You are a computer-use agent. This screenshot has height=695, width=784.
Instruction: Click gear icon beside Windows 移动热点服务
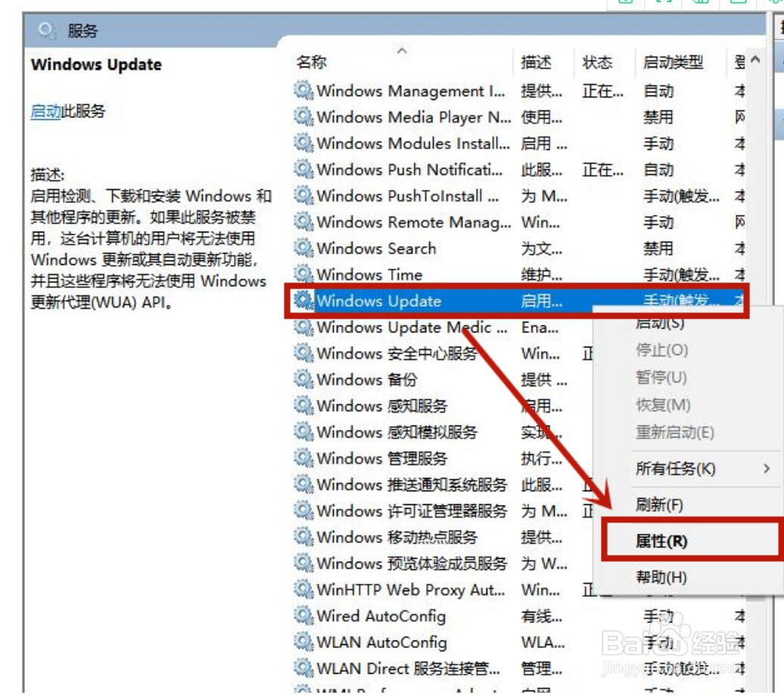pos(303,537)
